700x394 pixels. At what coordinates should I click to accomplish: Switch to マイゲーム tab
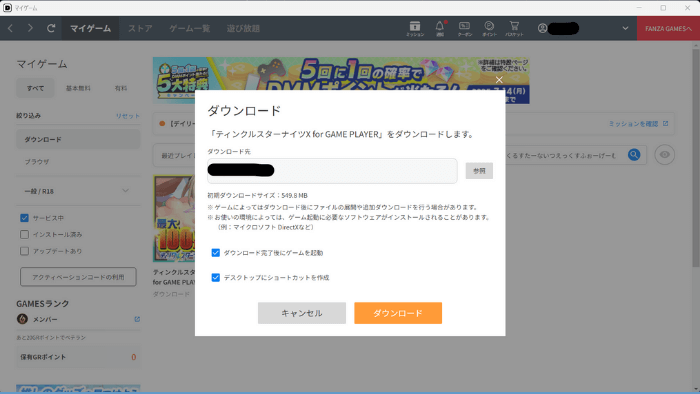tap(90, 28)
